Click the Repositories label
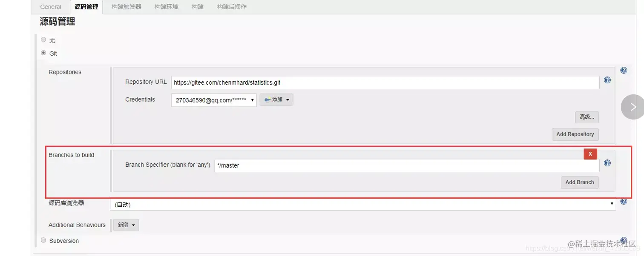 [65, 72]
